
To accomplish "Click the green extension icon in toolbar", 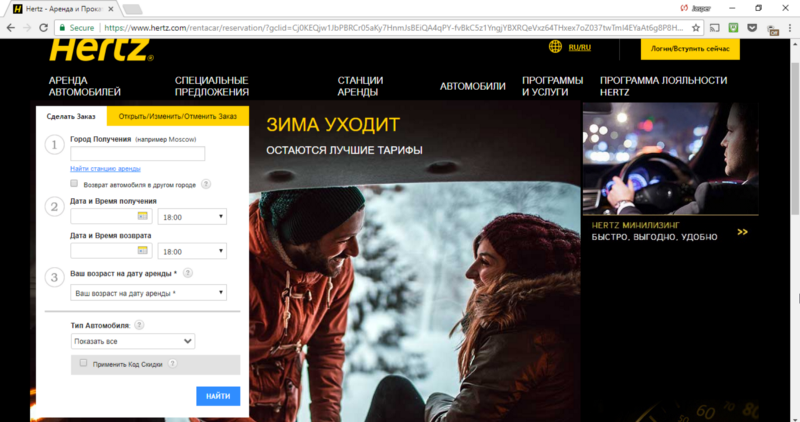I will pos(734,28).
